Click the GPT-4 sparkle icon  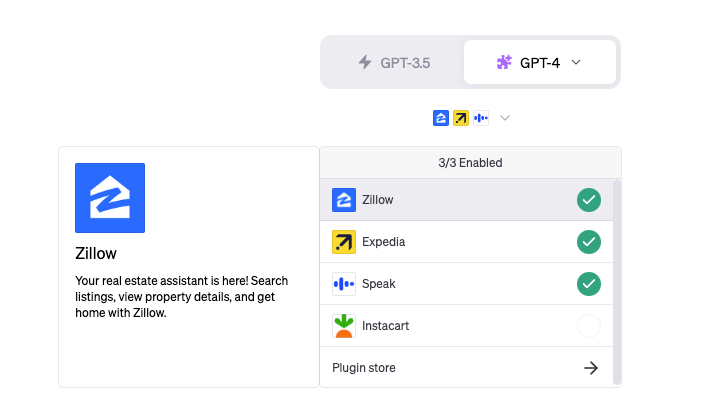point(505,62)
